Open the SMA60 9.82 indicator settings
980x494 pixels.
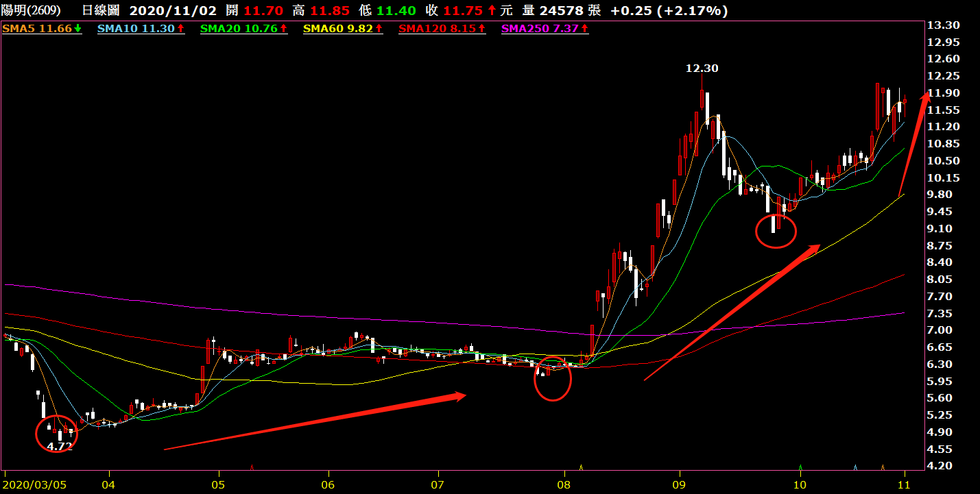tap(342, 29)
